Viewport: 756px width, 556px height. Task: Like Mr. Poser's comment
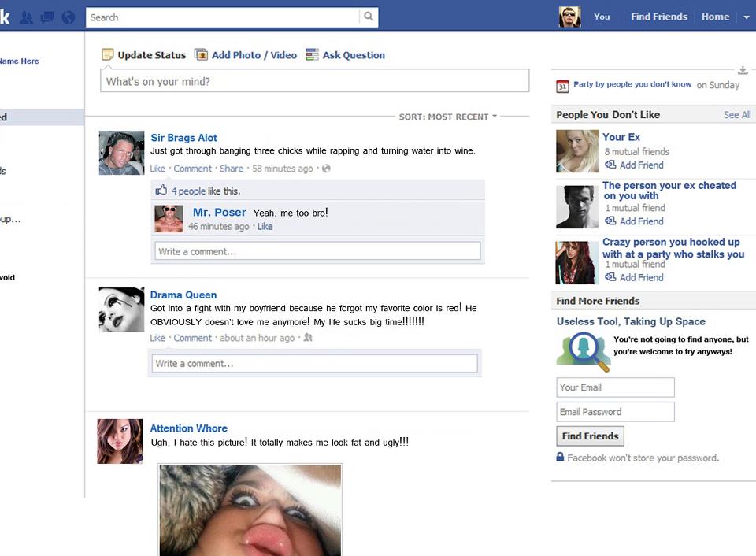(265, 227)
